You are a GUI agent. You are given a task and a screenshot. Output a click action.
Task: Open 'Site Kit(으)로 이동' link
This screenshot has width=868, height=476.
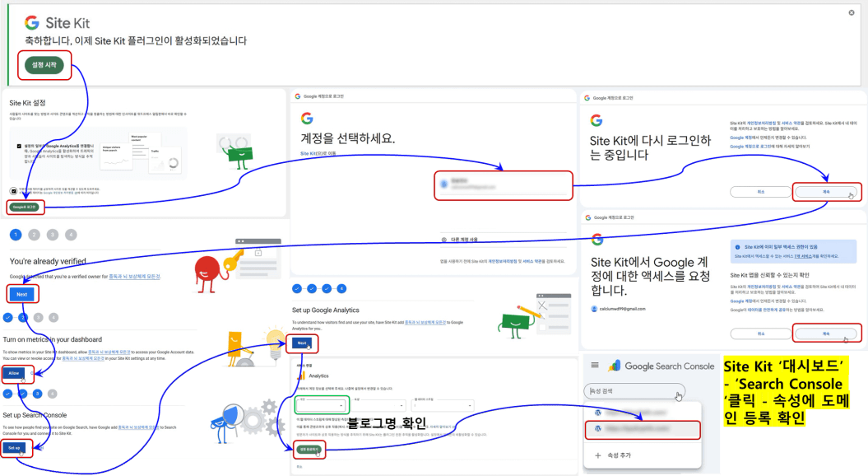tap(318, 153)
